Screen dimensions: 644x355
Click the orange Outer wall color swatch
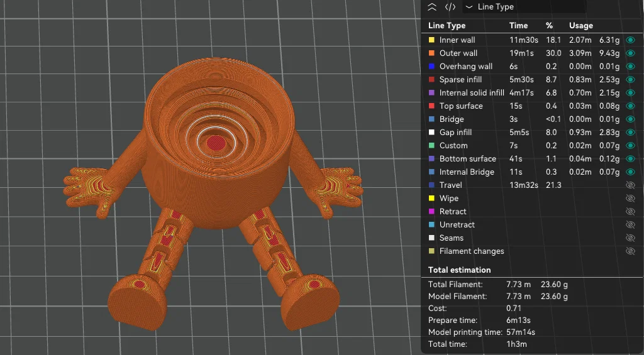click(x=431, y=53)
